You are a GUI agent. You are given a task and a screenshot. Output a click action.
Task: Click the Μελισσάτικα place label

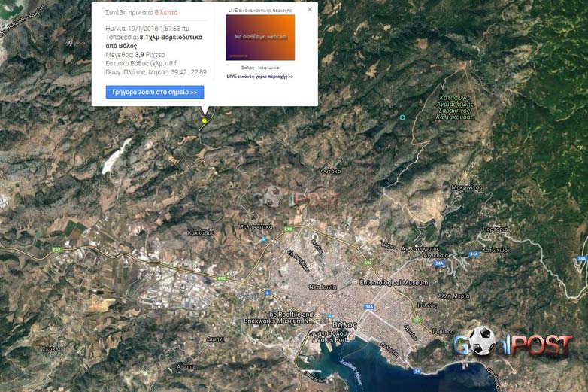pos(255,226)
